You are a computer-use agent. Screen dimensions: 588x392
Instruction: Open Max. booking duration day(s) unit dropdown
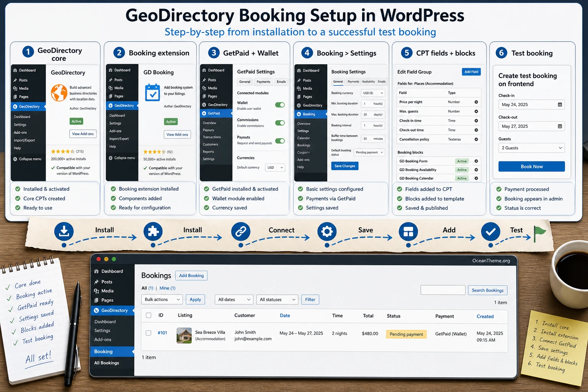coord(378,114)
